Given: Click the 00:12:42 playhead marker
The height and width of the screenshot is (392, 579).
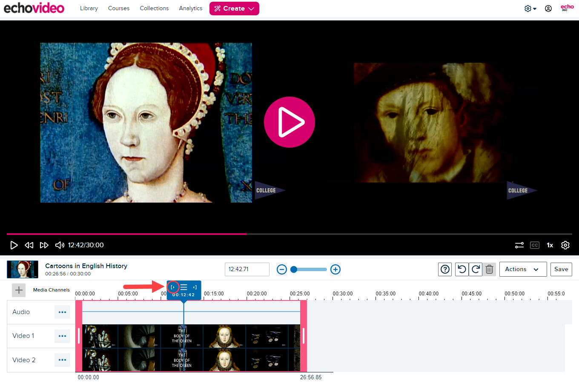Looking at the screenshot, I should pyautogui.click(x=183, y=295).
